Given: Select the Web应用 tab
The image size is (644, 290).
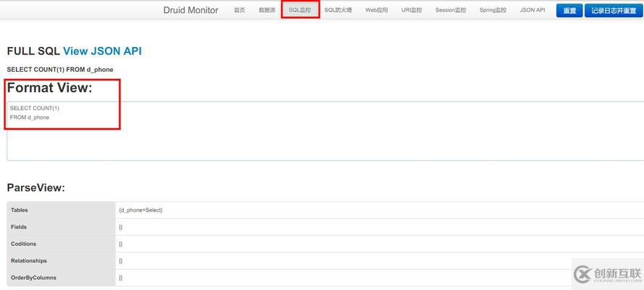Looking at the screenshot, I should tap(377, 10).
